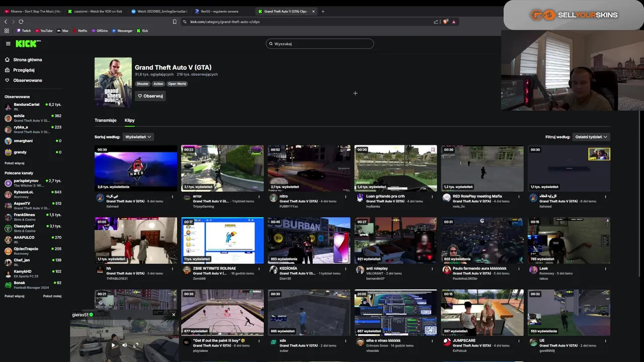Screen dimensions: 644x362
Task: Open options menu for the Leak clip
Action: [606, 268]
